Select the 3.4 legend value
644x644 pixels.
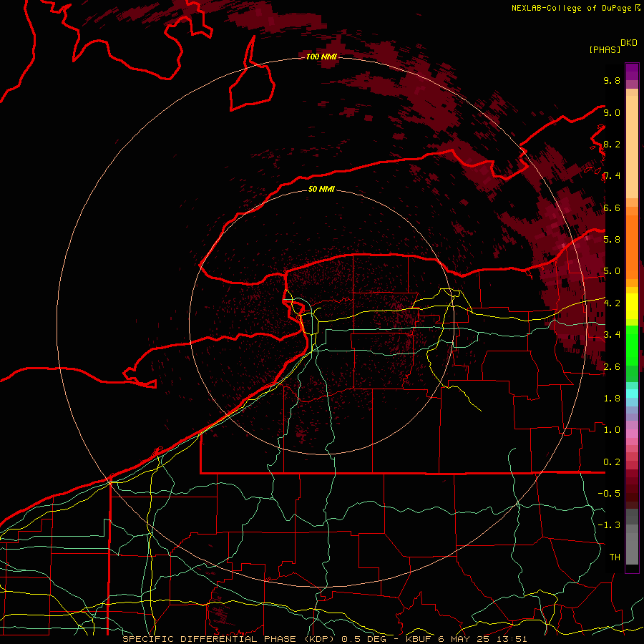click(612, 335)
